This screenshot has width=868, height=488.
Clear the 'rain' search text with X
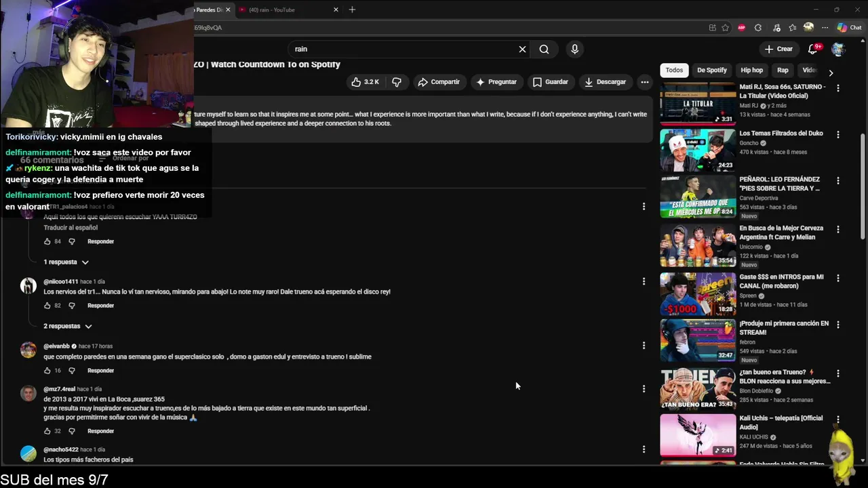coord(522,49)
